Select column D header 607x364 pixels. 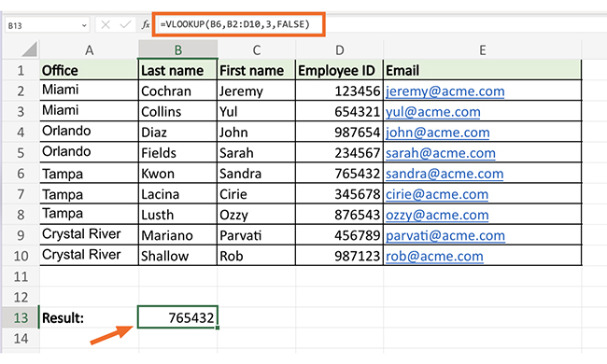tap(340, 49)
